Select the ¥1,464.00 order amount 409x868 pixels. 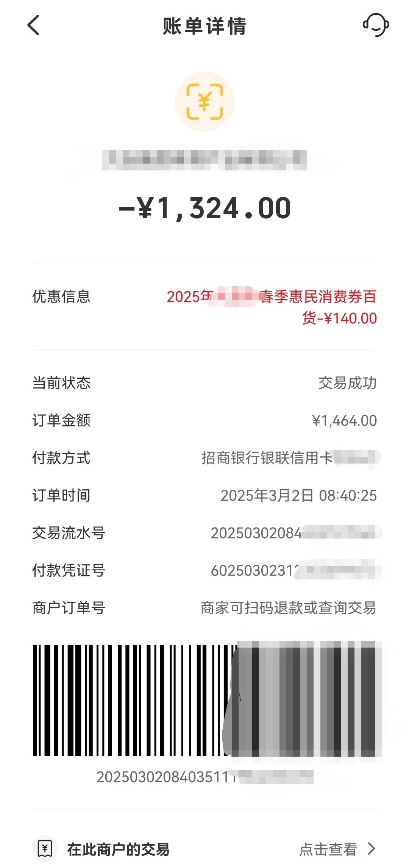pyautogui.click(x=344, y=420)
